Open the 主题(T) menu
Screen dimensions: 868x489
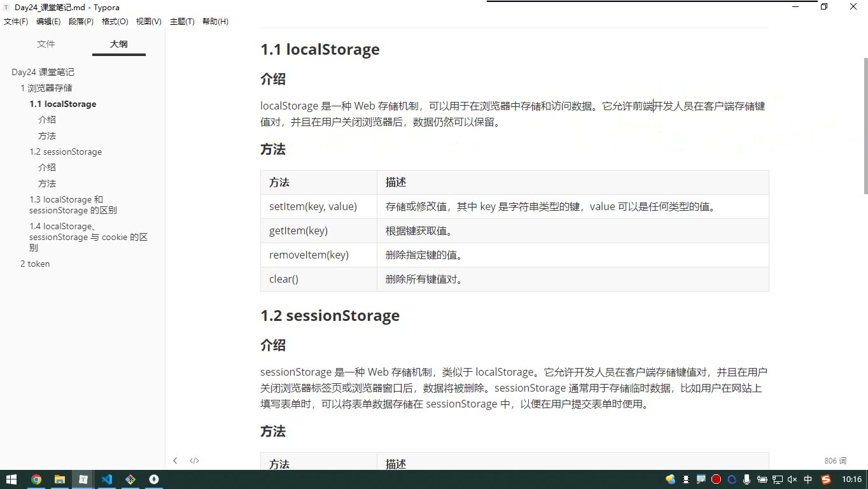(182, 22)
